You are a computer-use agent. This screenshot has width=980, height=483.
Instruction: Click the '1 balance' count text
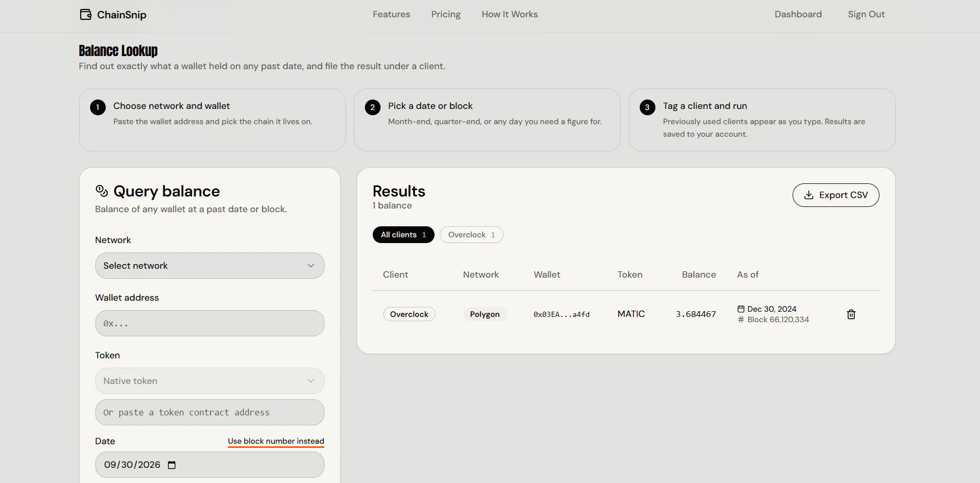click(x=392, y=205)
